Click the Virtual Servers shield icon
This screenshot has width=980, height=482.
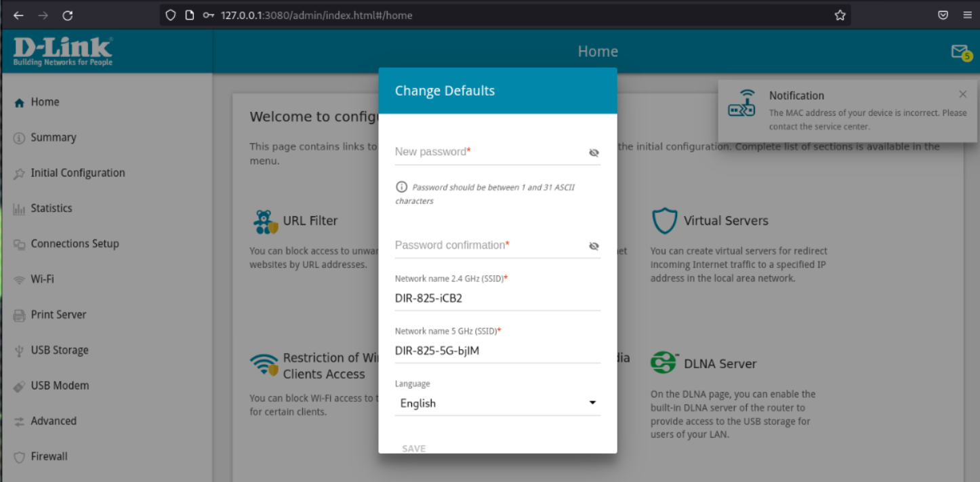[x=664, y=221]
